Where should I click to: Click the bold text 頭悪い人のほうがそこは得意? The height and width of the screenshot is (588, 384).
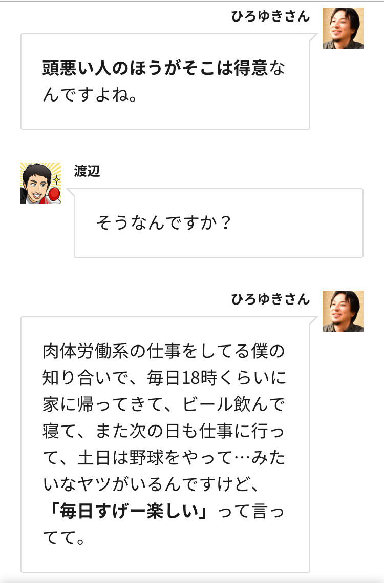pos(155,68)
